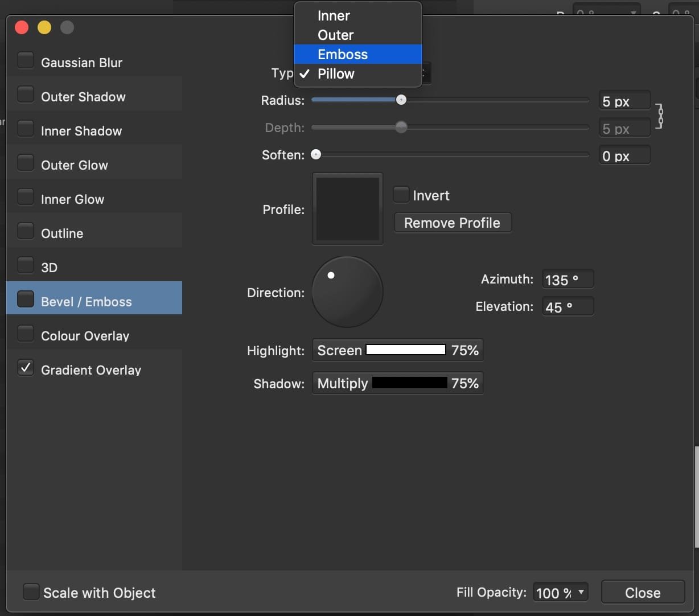
Task: Click the Profile curve thumbnail
Action: [x=347, y=208]
